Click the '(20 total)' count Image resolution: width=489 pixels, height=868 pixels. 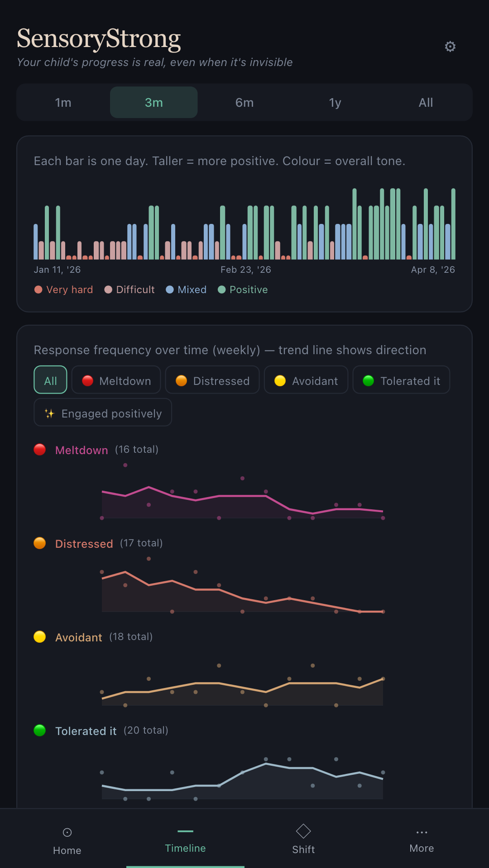coord(146,730)
